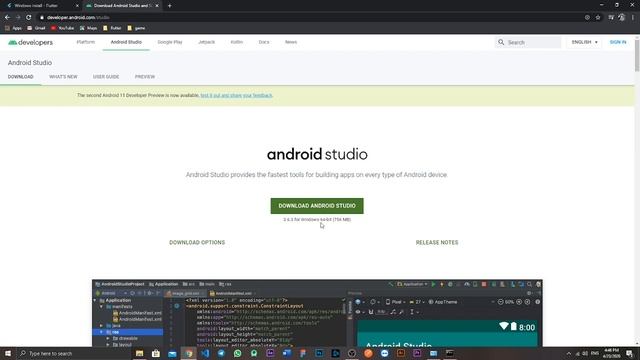Open the Platform nav item
640x360 pixels.
click(86, 42)
